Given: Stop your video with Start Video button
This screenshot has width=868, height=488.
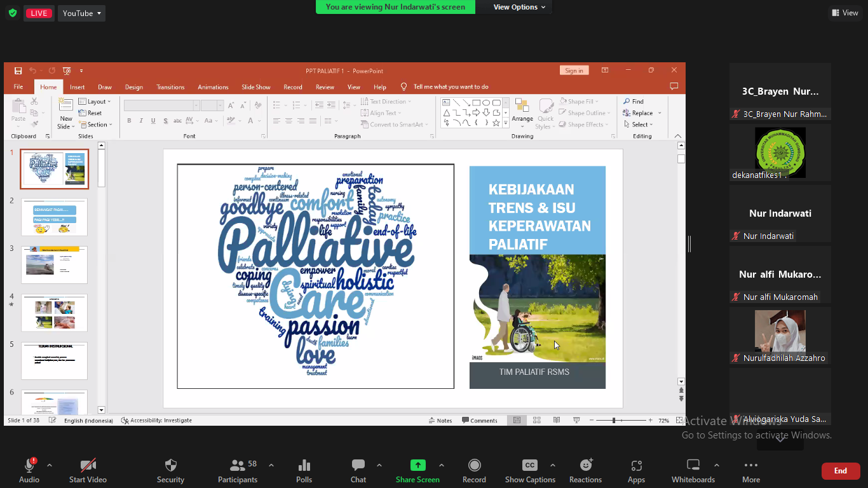Looking at the screenshot, I should [88, 470].
